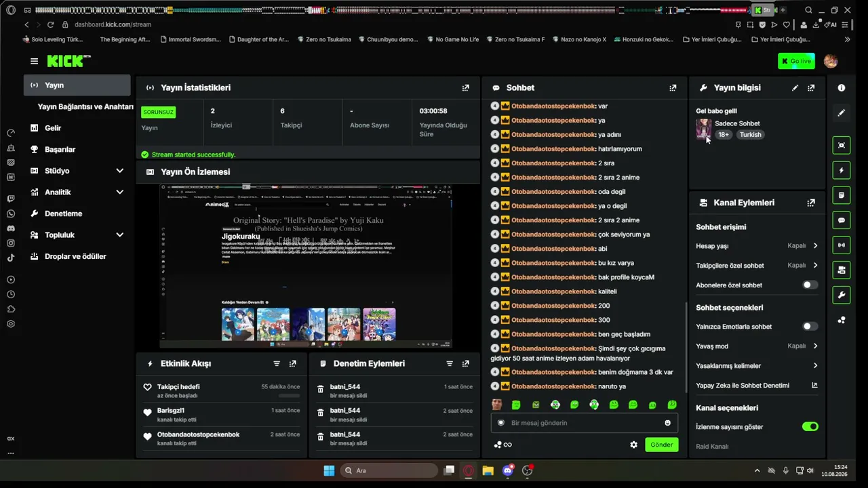Click the 18+ tag in stream info
Screen dimensions: 868x488
[x=724, y=135]
